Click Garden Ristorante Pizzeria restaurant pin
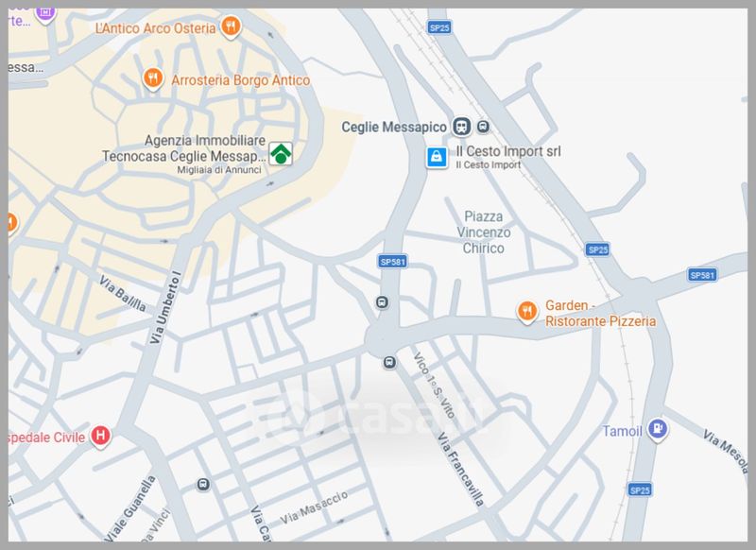The image size is (756, 550). [527, 312]
